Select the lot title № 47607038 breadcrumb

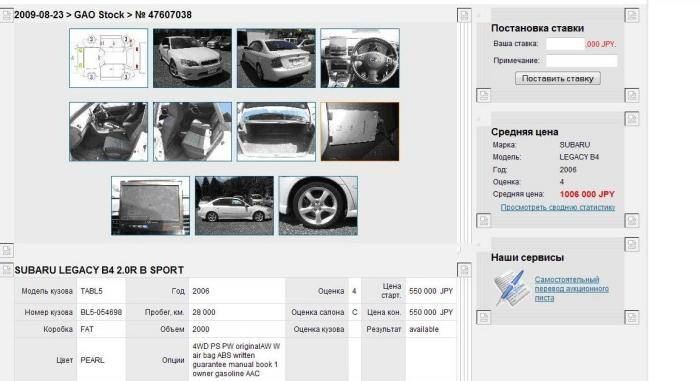click(163, 15)
